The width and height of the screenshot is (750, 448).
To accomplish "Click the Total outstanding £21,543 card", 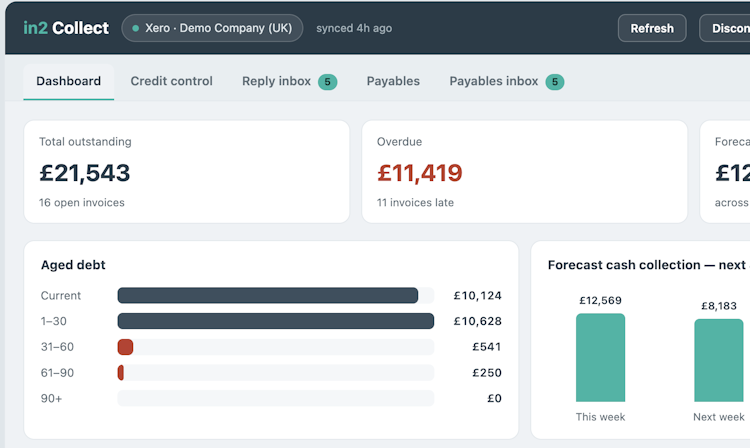I will (x=187, y=172).
